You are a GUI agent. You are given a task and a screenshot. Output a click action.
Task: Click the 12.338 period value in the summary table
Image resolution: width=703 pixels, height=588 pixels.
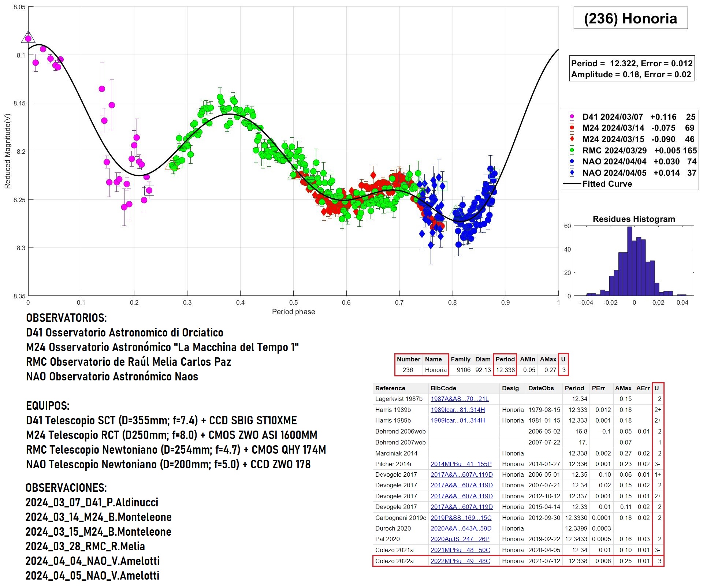coord(505,370)
